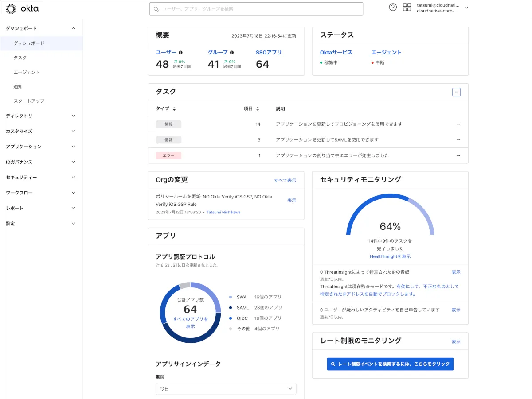The width and height of the screenshot is (532, 399).
Task: Open the HealthInsightを表示 link
Action: point(390,256)
